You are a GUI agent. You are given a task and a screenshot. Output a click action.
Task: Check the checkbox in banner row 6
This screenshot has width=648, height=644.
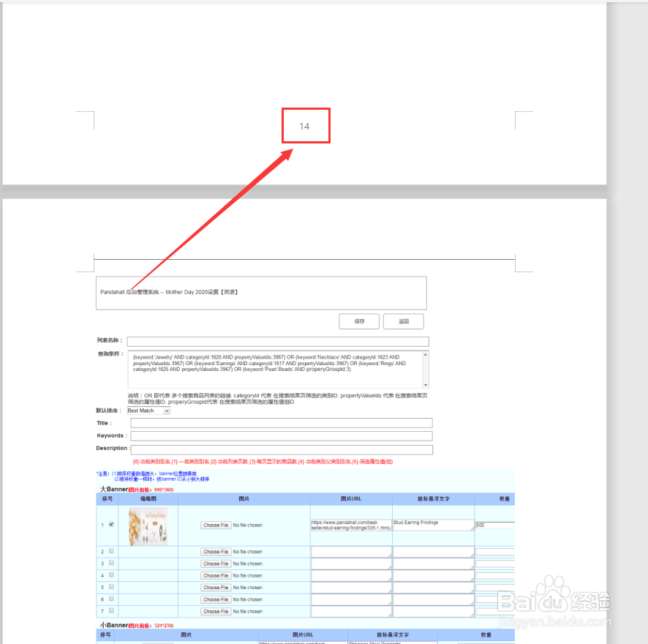pyautogui.click(x=111, y=599)
